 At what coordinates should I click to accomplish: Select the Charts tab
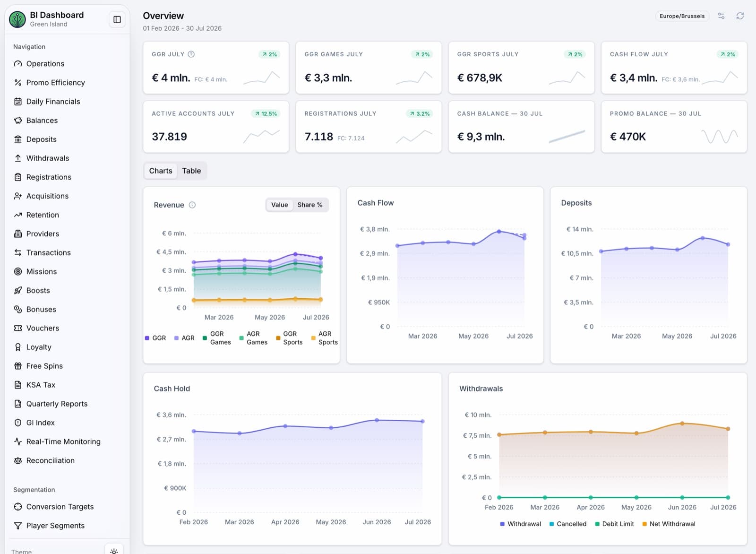coord(161,171)
